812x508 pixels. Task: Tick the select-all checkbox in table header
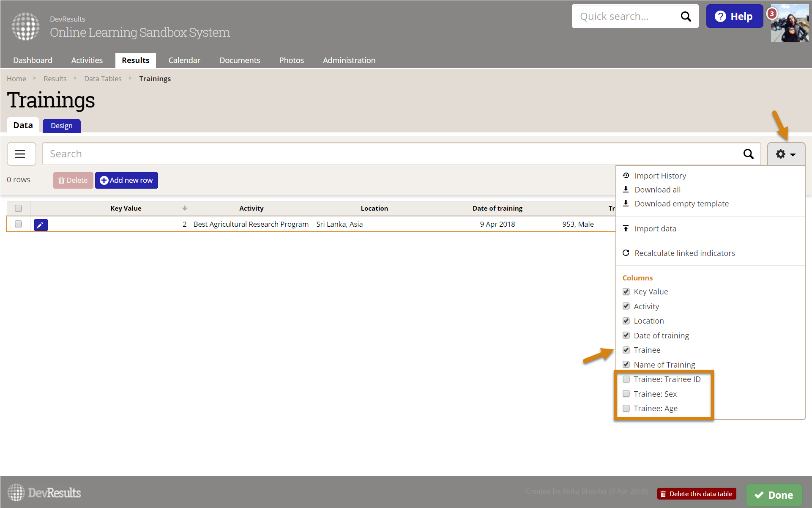point(18,208)
